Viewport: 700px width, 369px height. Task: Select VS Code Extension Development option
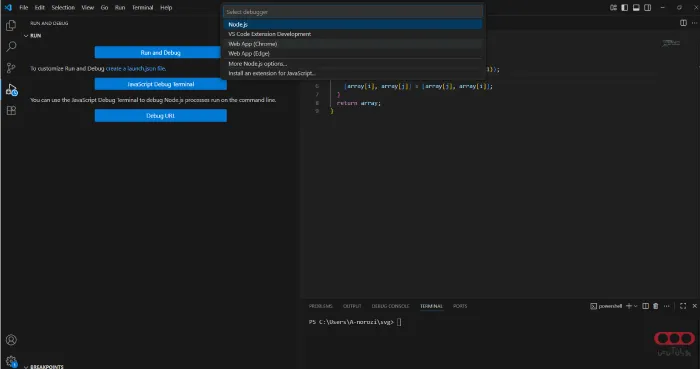pos(353,34)
